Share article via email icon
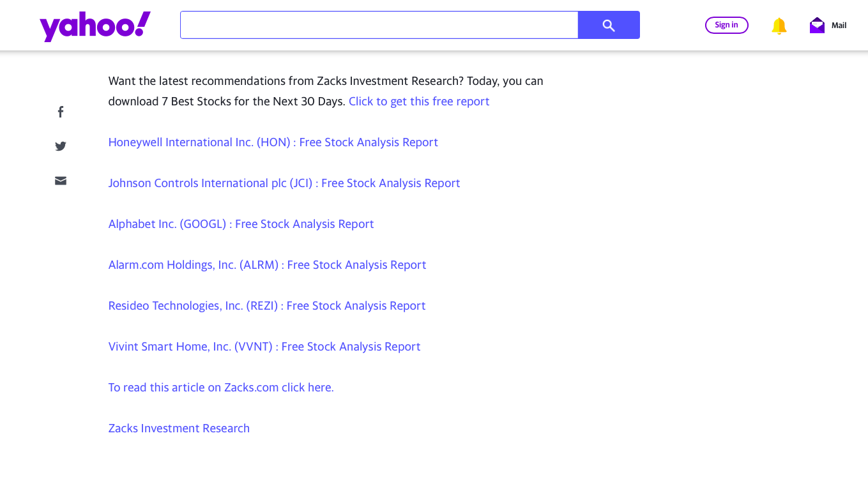The height and width of the screenshot is (477, 868). pos(61,181)
